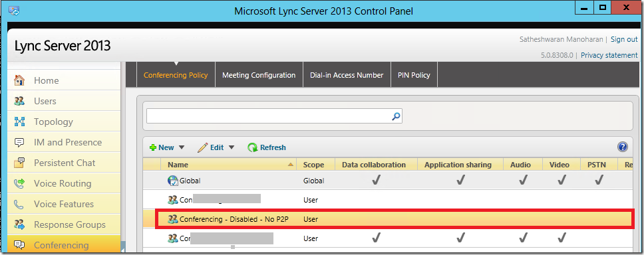Click the green Refresh arrow icon
This screenshot has width=644, height=255.
(253, 147)
